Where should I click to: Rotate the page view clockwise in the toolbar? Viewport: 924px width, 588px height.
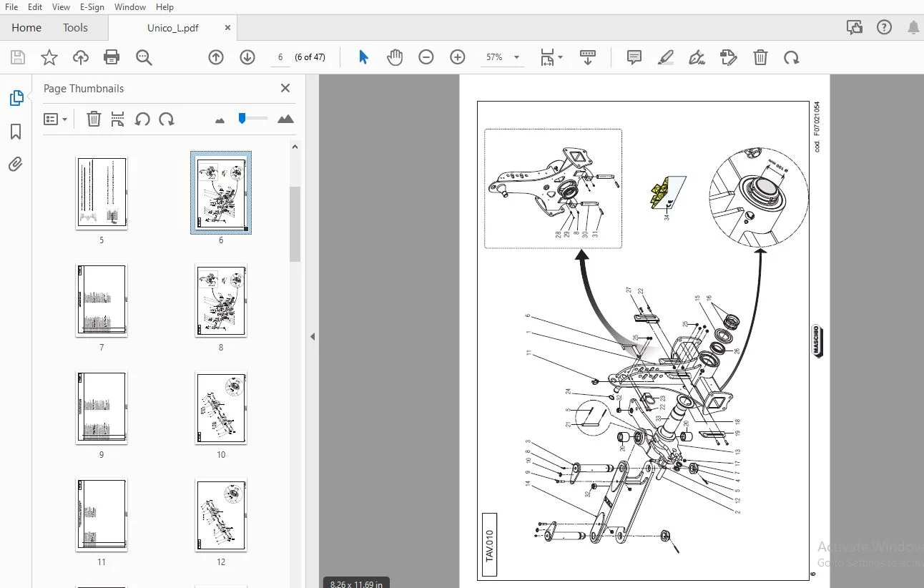[x=791, y=57]
